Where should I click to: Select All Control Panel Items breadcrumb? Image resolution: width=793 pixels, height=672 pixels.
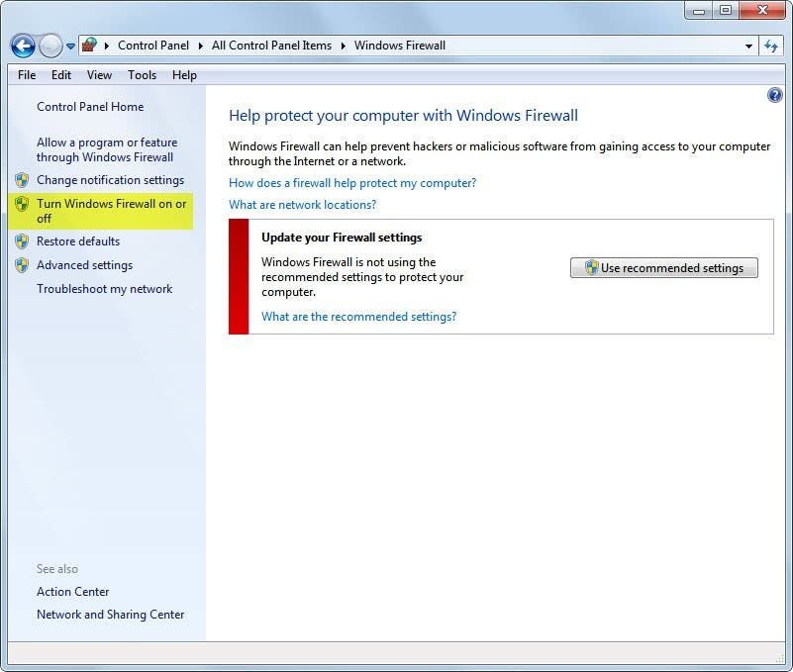(x=271, y=46)
